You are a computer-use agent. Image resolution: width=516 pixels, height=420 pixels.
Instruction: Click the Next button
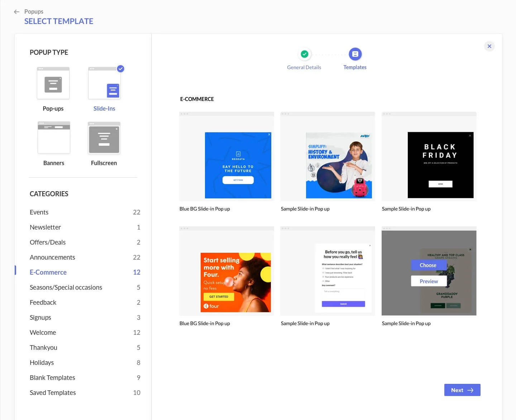click(x=462, y=390)
